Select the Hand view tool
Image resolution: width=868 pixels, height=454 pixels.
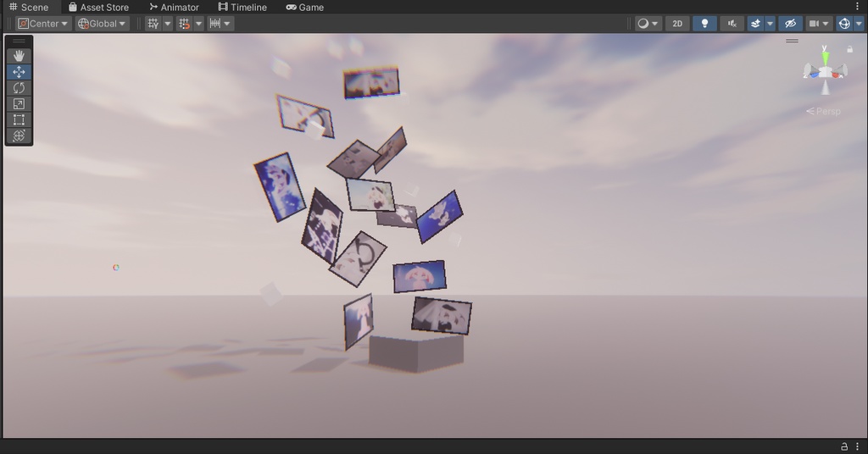[x=19, y=55]
